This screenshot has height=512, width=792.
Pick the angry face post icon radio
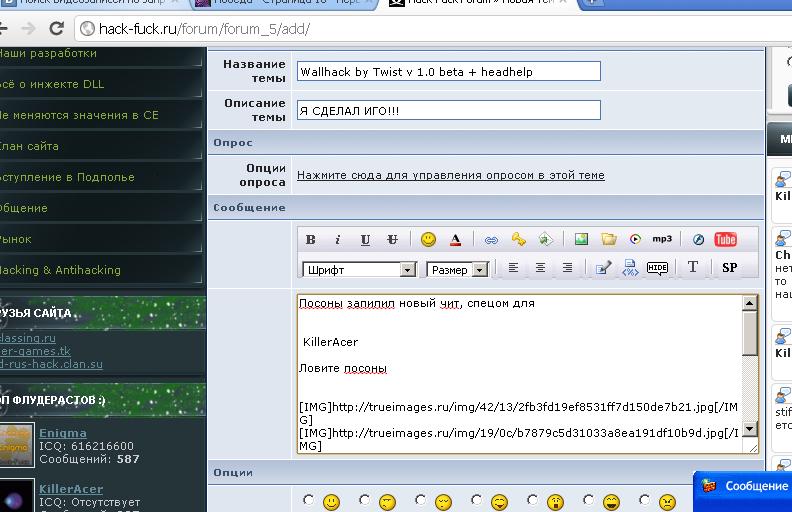pyautogui.click(x=644, y=500)
